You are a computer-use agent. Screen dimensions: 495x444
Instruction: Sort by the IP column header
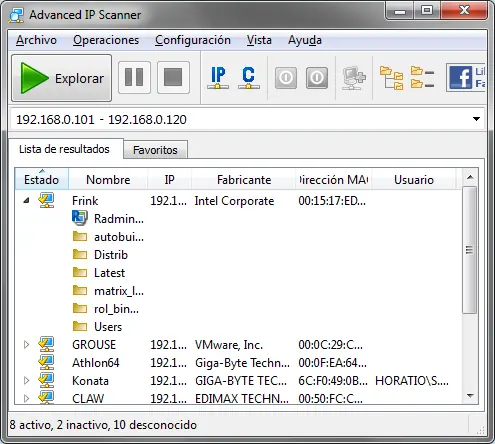click(x=169, y=179)
